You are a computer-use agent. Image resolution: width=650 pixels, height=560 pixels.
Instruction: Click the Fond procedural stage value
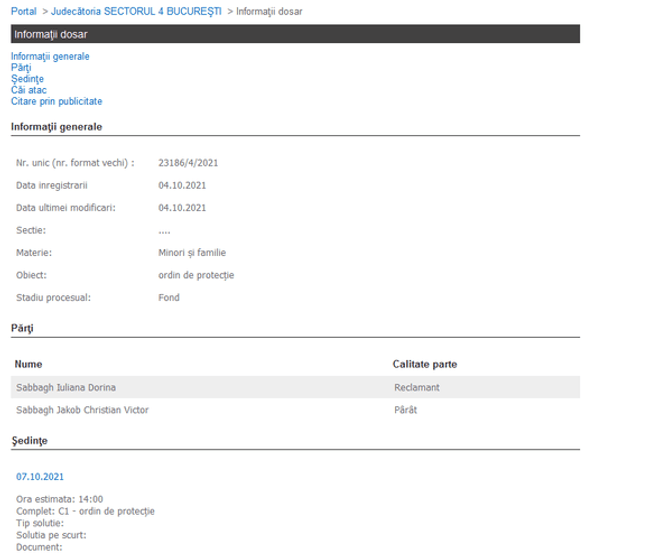click(x=169, y=298)
